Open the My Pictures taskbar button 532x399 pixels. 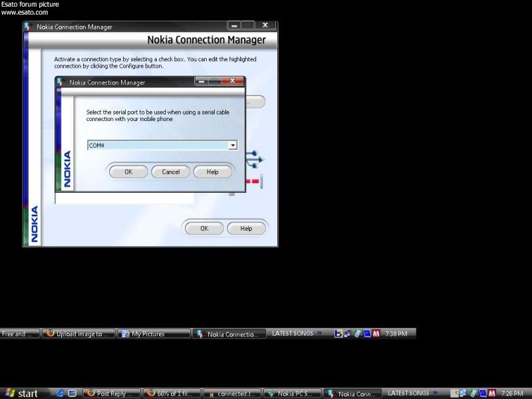tap(154, 334)
